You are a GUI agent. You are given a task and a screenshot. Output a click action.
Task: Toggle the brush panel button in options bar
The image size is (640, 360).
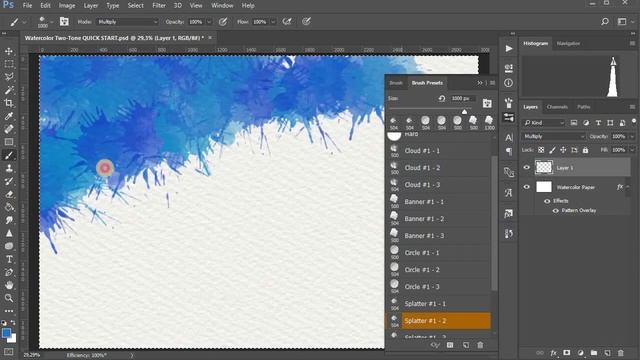tap(64, 22)
